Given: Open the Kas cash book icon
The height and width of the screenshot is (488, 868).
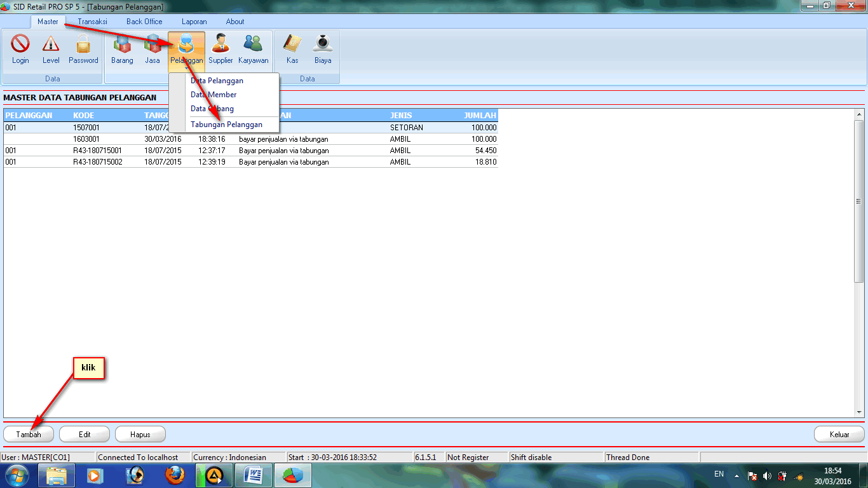Looking at the screenshot, I should (x=292, y=50).
